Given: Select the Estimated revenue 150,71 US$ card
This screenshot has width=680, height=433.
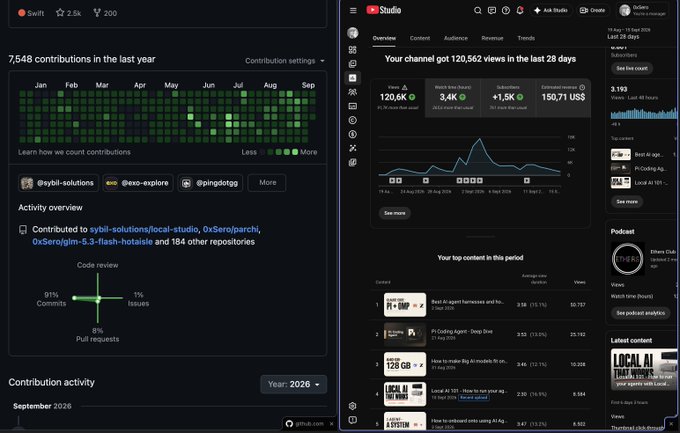Looking at the screenshot, I should pyautogui.click(x=563, y=98).
